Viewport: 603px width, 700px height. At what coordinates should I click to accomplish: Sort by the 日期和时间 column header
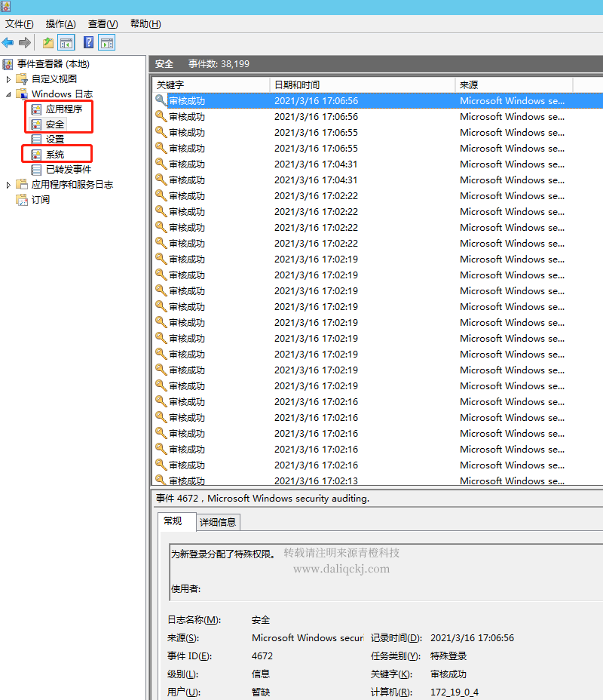click(363, 84)
